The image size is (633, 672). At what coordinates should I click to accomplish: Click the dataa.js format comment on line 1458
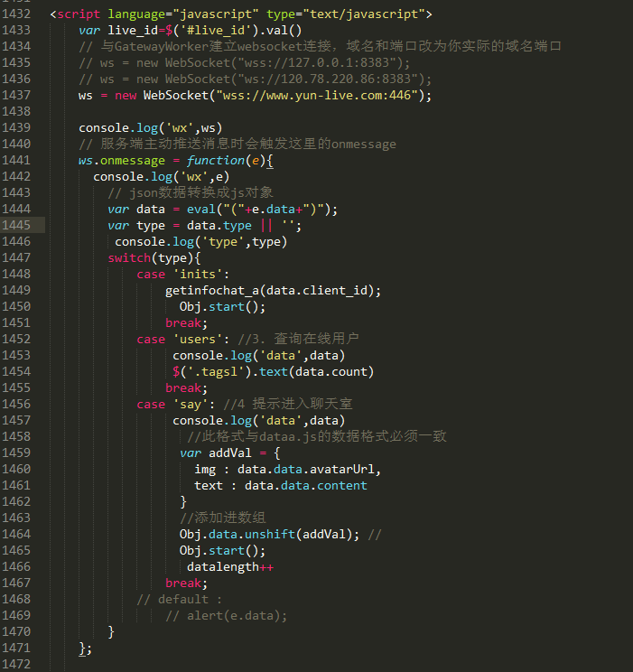[317, 437]
